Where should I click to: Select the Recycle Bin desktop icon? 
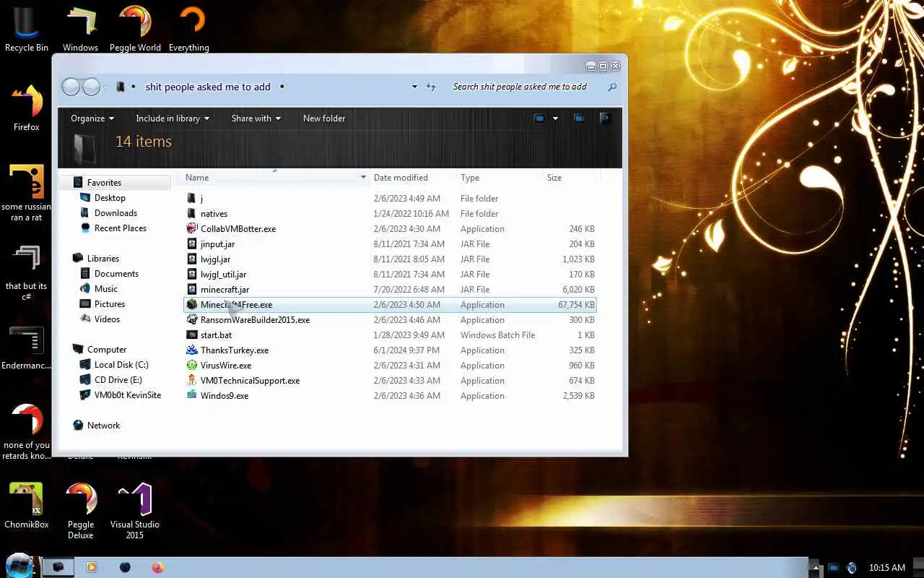(27, 30)
